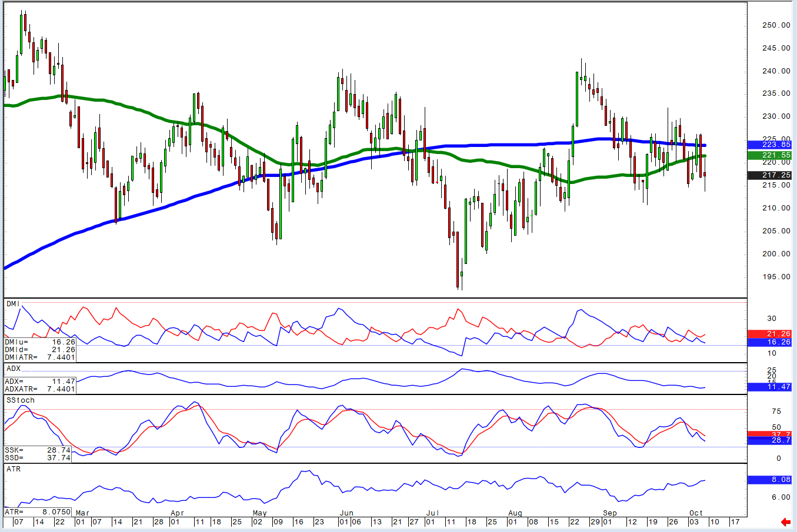Click the blue 16.26 DMI value tag
Image resolution: width=797 pixels, height=532 pixels.
click(x=770, y=342)
